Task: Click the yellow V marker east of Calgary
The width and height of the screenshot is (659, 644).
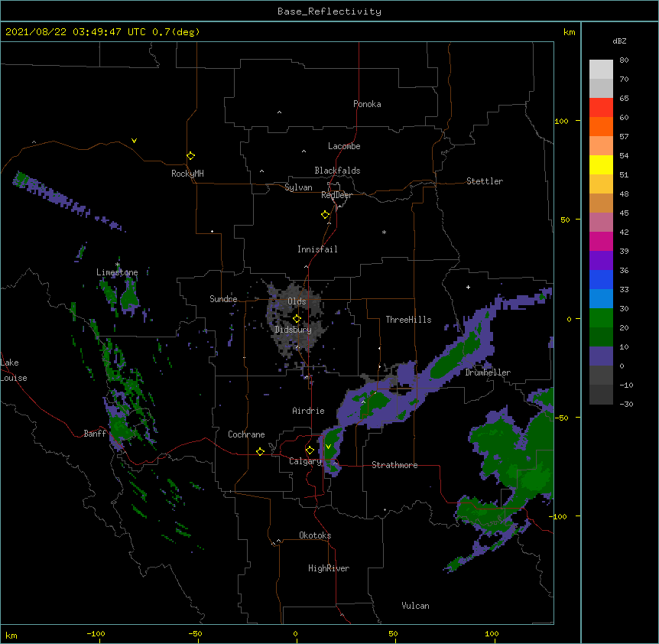Action: pos(328,447)
